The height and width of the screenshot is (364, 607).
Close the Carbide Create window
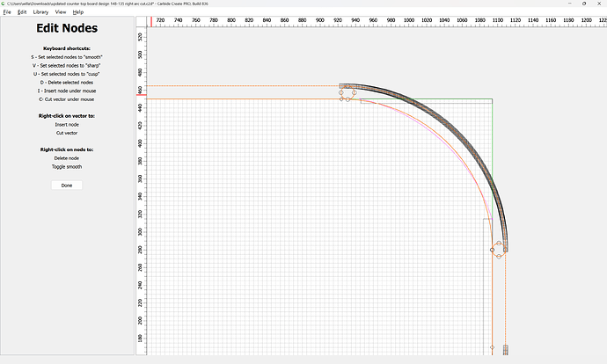click(596, 4)
